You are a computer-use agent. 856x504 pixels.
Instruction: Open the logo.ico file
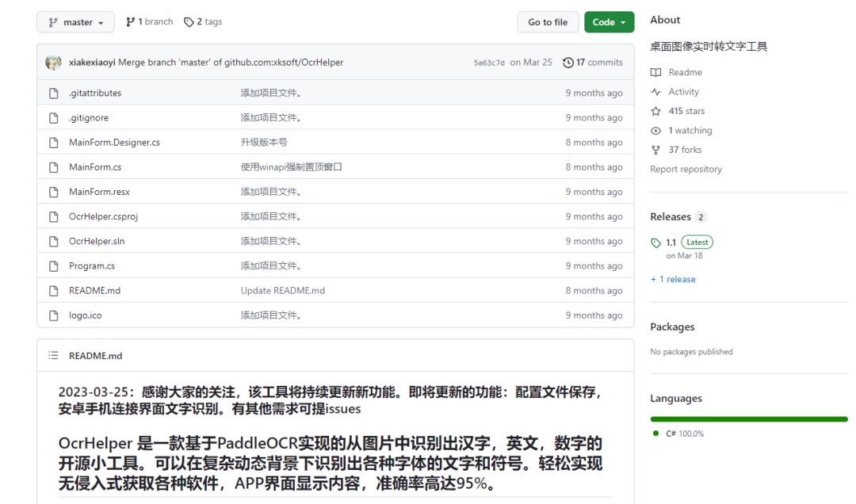click(85, 315)
